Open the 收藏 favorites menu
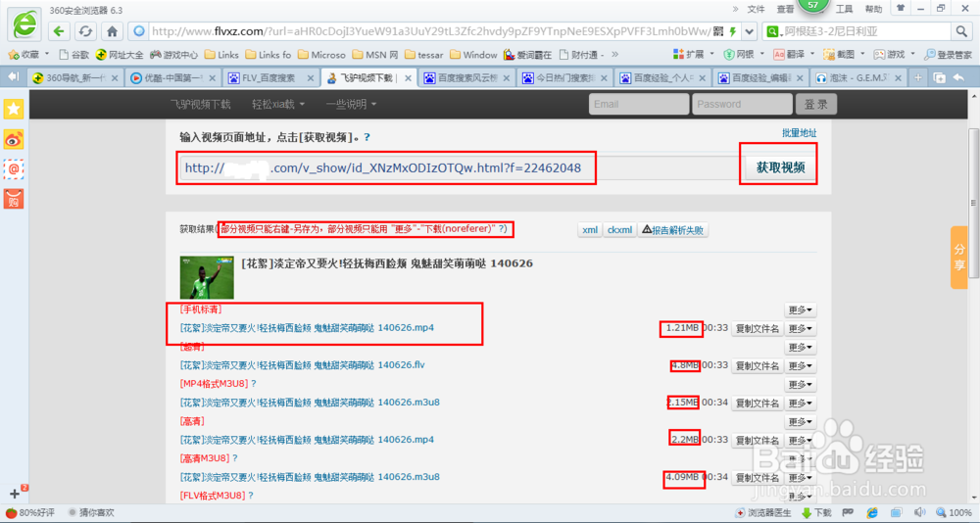 coord(28,55)
